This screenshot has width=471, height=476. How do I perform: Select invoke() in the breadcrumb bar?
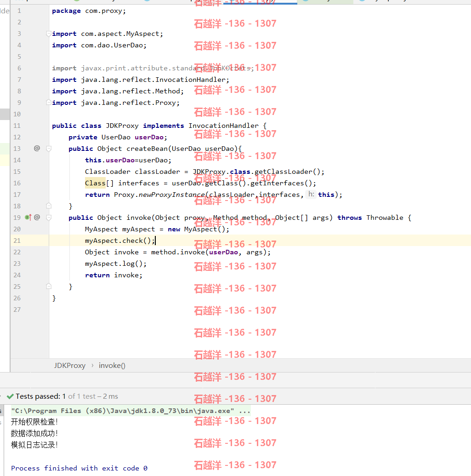[x=112, y=366]
